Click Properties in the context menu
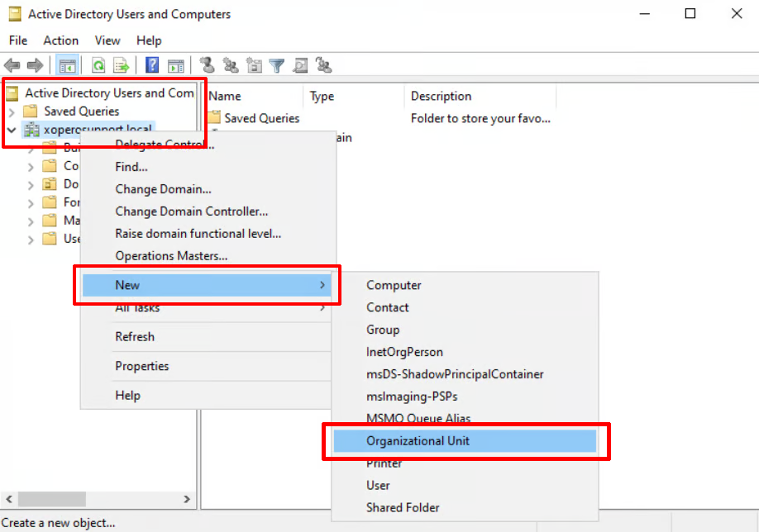The width and height of the screenshot is (759, 532). tap(141, 366)
